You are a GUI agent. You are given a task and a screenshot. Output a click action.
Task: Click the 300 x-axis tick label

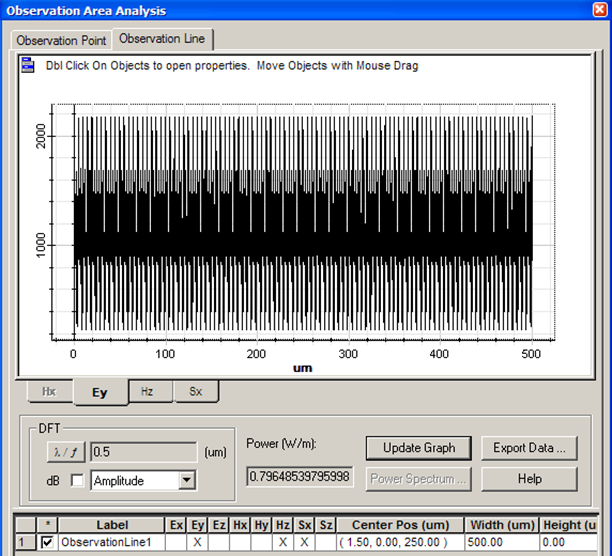point(348,354)
